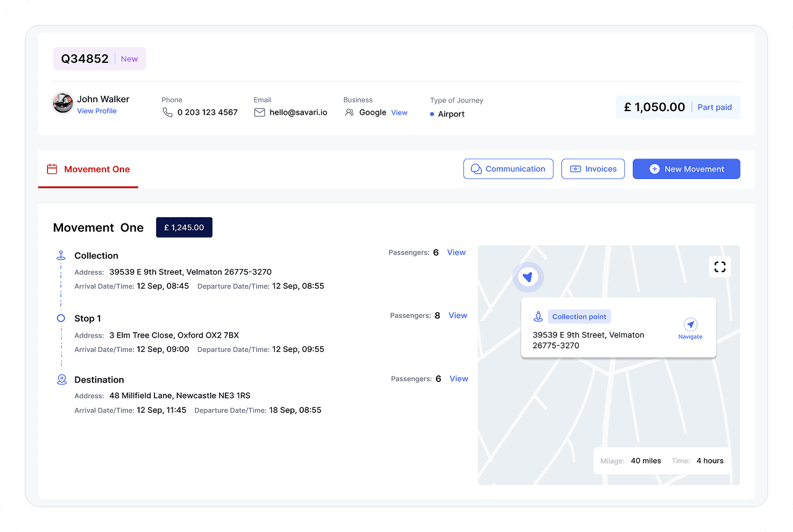This screenshot has height=532, width=793.
Task: Click the £ 1,245.00 movement price badge
Action: [184, 227]
